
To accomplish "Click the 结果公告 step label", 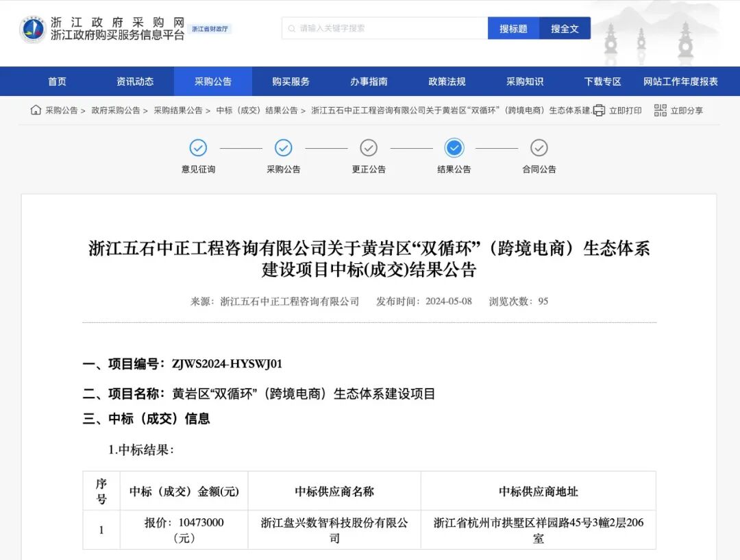I will (454, 169).
